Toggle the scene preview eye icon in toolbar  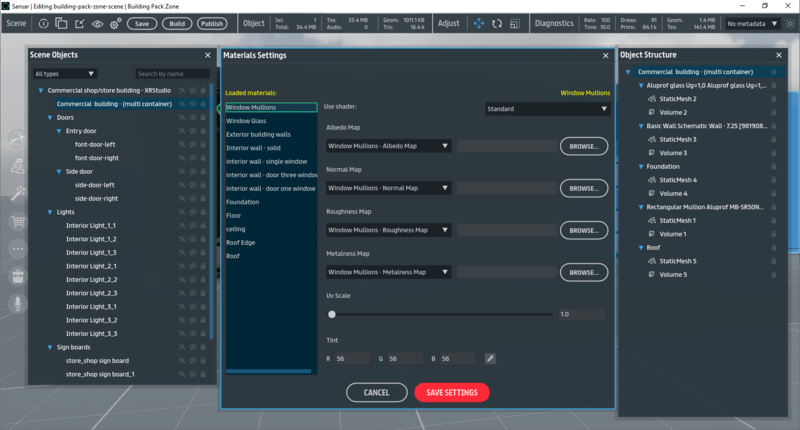click(98, 22)
